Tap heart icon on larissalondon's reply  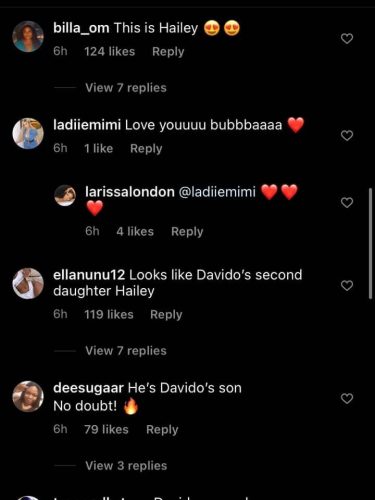click(347, 202)
